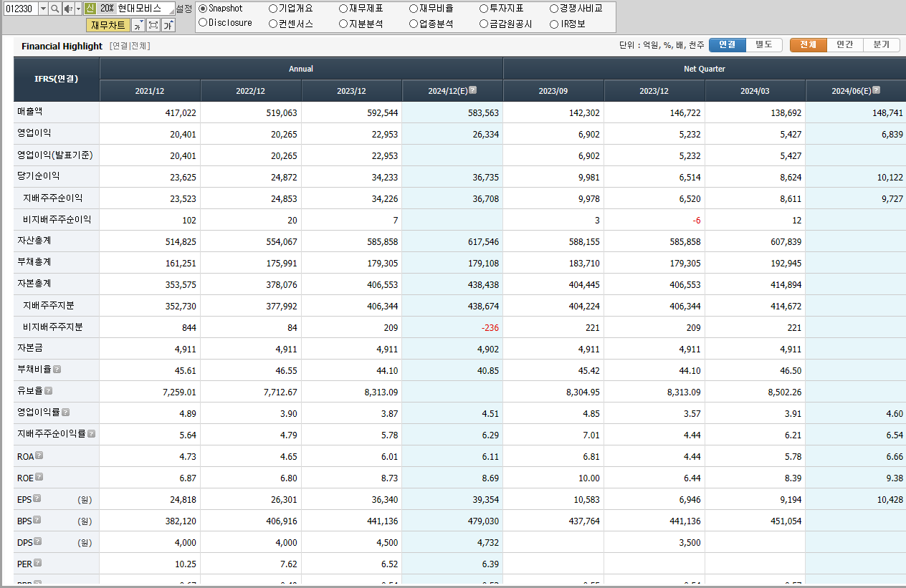The height and width of the screenshot is (588, 906).
Task: Click the red -236 value cell
Action: [x=453, y=327]
